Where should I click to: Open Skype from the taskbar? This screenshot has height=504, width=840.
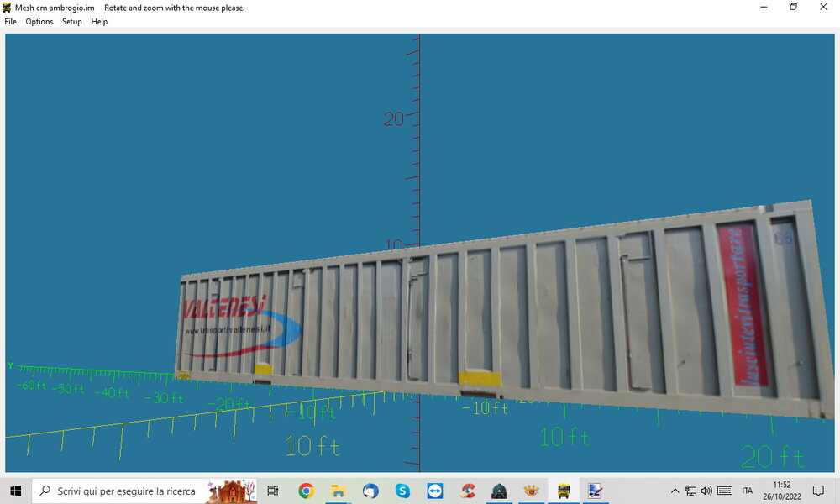pos(402,491)
